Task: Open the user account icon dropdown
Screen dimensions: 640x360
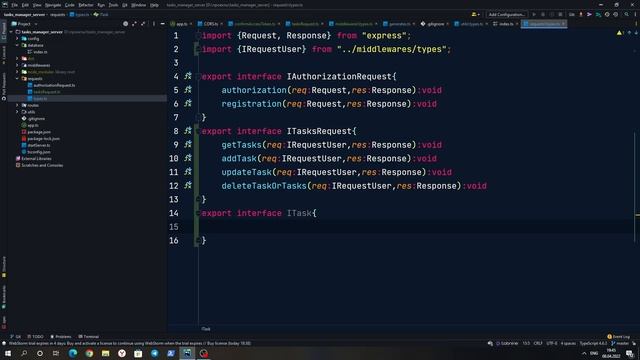Action: [x=475, y=15]
